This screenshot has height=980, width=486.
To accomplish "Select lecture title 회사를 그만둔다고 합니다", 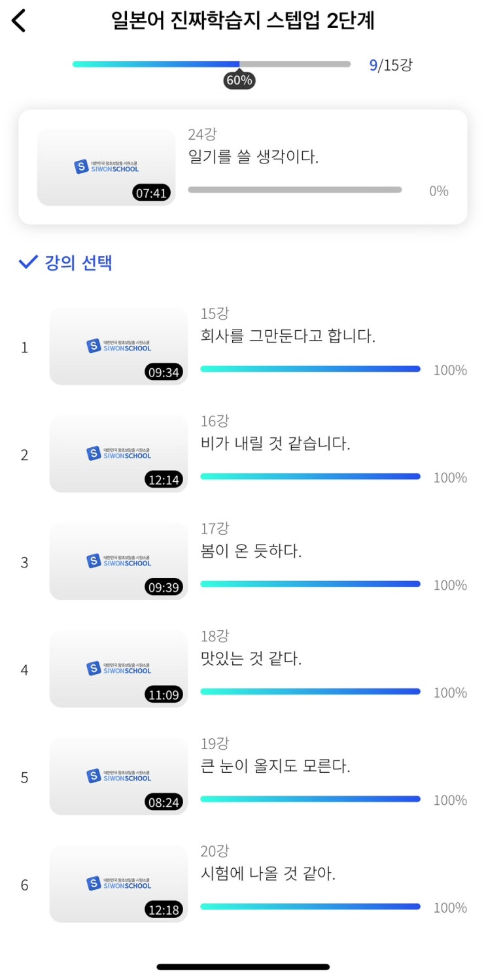I will point(288,336).
